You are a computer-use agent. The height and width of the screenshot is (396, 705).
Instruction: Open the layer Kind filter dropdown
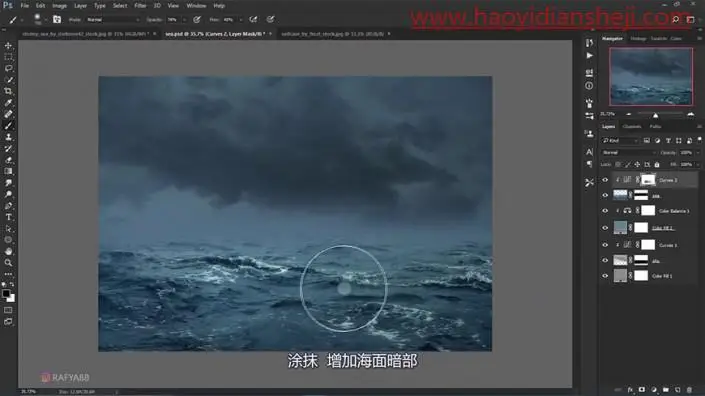(620, 141)
